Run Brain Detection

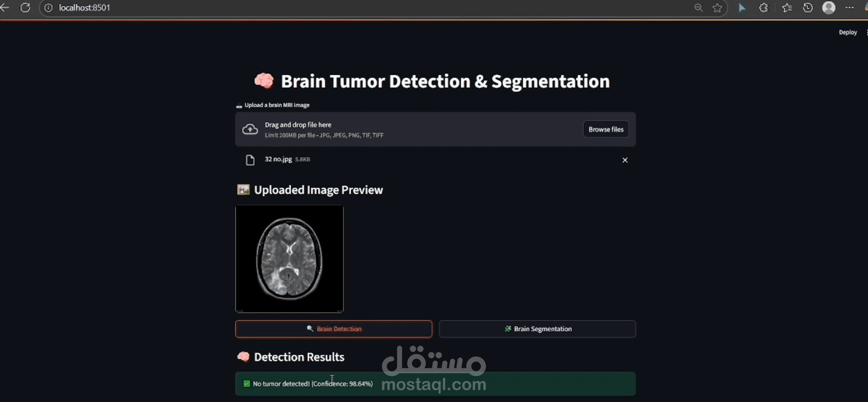click(x=334, y=329)
